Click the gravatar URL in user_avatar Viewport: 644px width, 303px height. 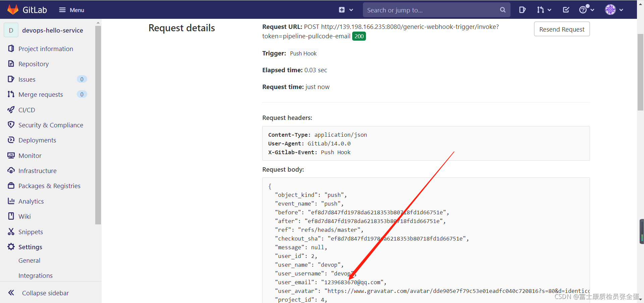pyautogui.click(x=458, y=291)
